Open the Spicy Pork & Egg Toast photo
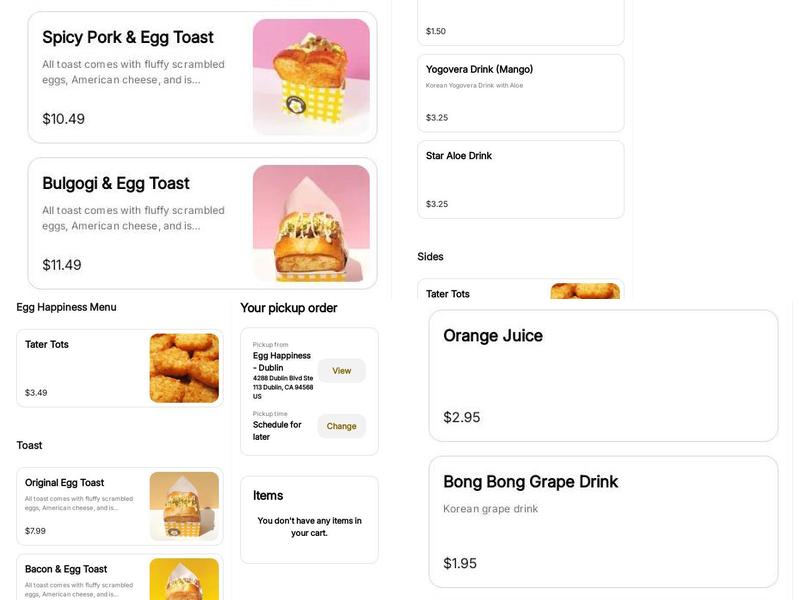800x600 pixels. point(311,77)
